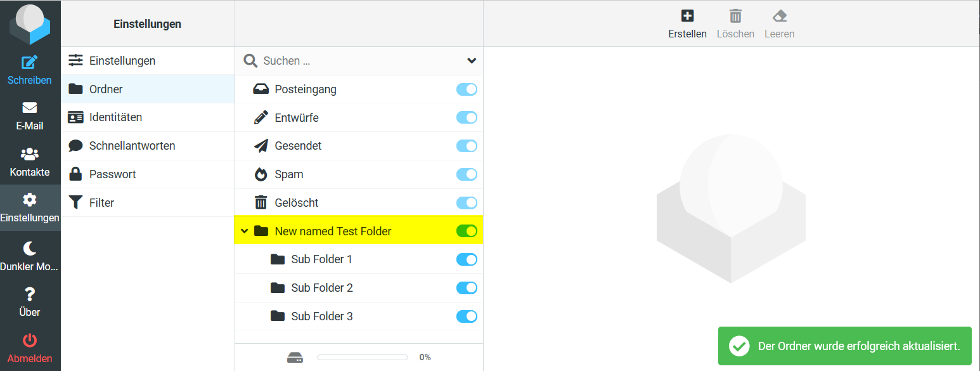Toggle Sub Folder 2 visibility

click(x=467, y=287)
